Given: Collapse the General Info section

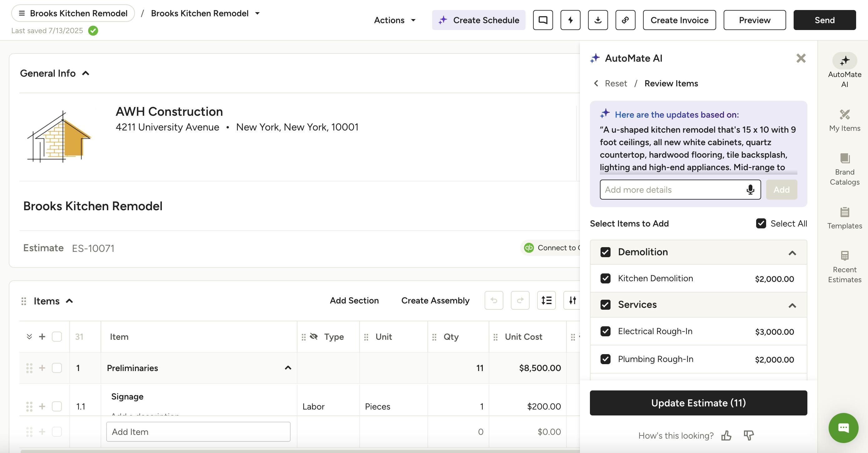Looking at the screenshot, I should (x=86, y=73).
